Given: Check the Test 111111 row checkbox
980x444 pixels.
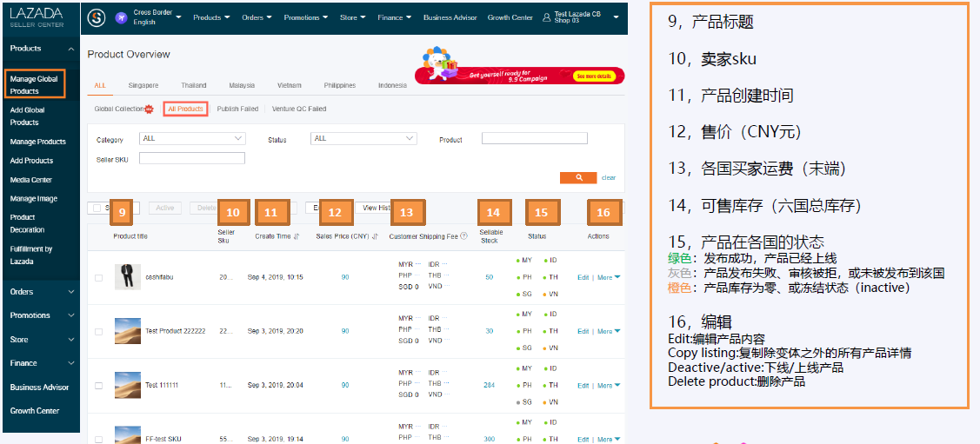Looking at the screenshot, I should [99, 386].
